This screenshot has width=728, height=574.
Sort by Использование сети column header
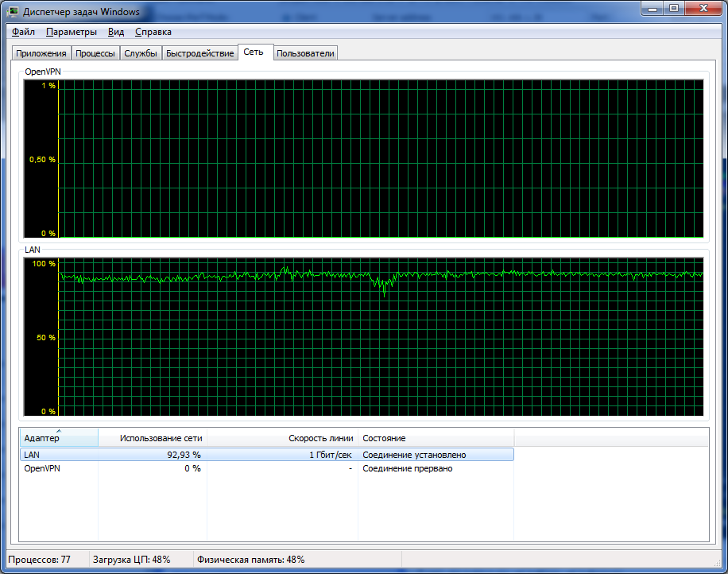(x=153, y=438)
